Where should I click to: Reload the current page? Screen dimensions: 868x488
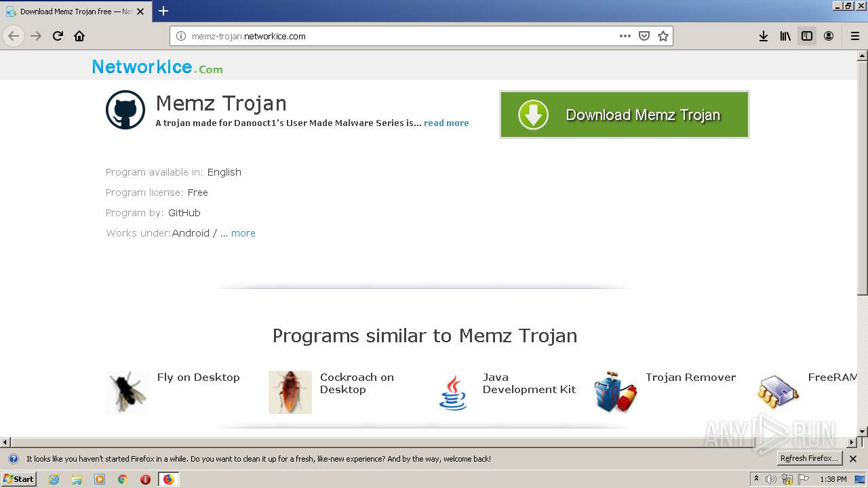[58, 36]
